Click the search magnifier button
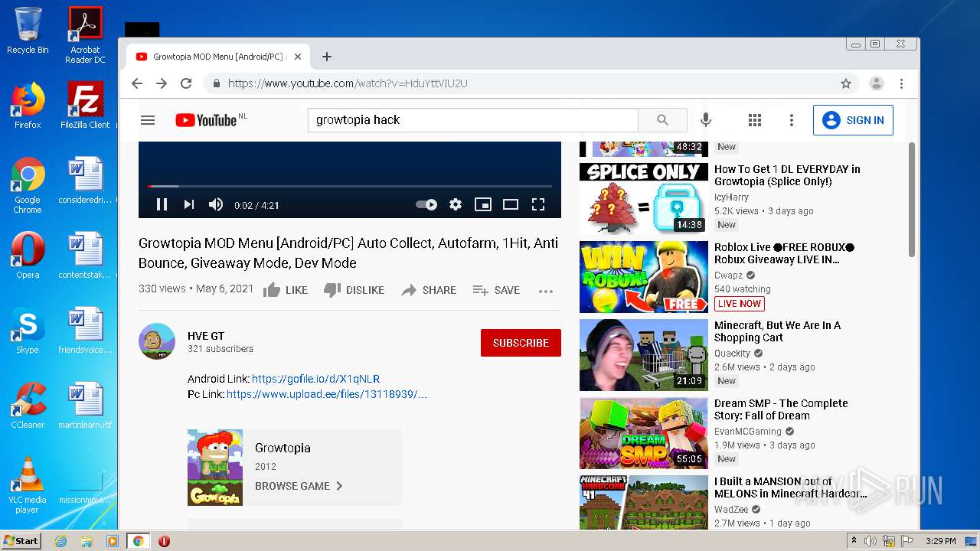980x551 pixels. click(x=662, y=120)
